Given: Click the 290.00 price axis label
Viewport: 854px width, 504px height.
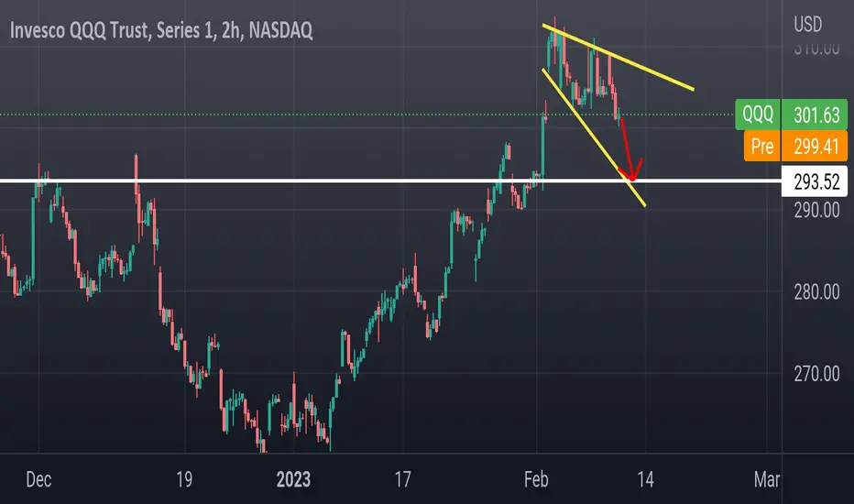Looking at the screenshot, I should click(816, 211).
